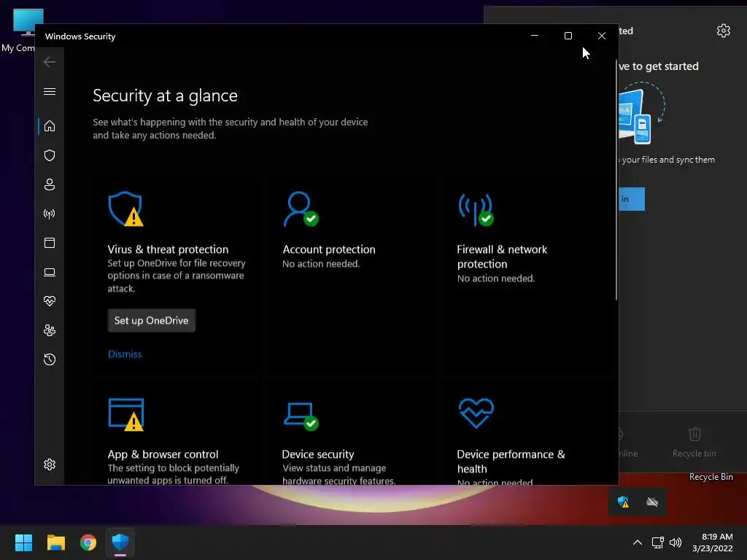Click OneDrive sign in blue button

631,199
